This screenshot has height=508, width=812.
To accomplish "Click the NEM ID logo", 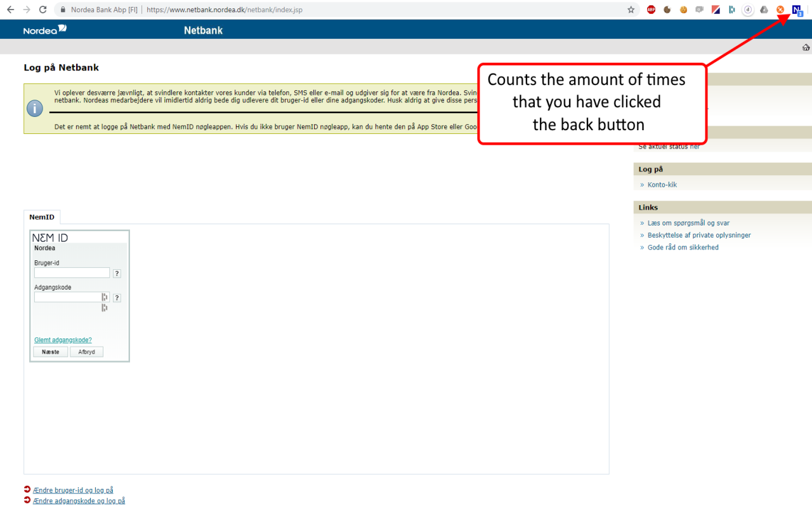I will tap(50, 237).
